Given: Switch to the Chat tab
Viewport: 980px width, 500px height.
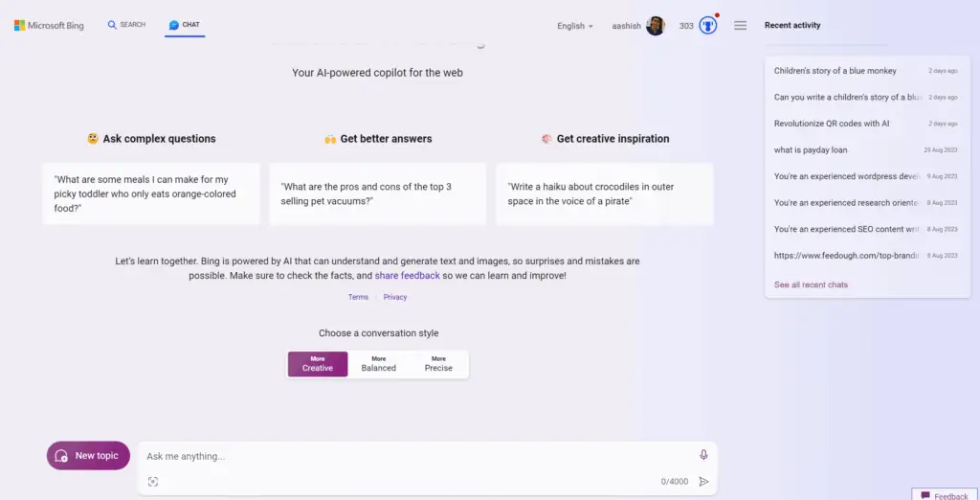Looking at the screenshot, I should point(184,25).
